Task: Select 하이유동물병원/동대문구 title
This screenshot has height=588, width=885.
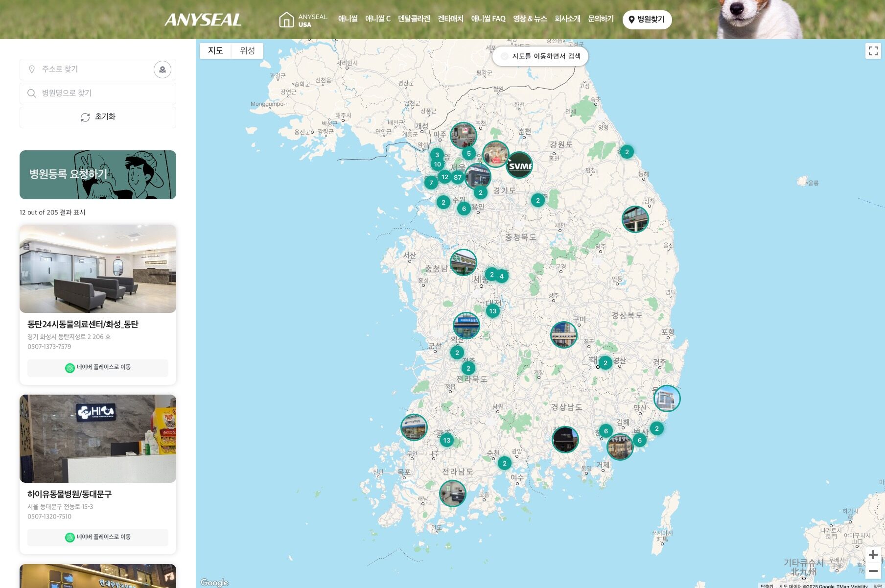Action: pyautogui.click(x=70, y=494)
